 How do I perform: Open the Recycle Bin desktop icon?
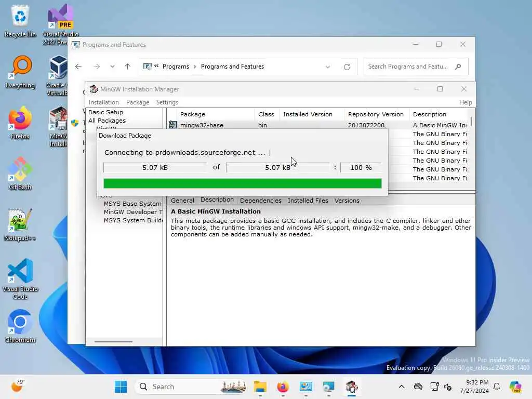click(20, 21)
